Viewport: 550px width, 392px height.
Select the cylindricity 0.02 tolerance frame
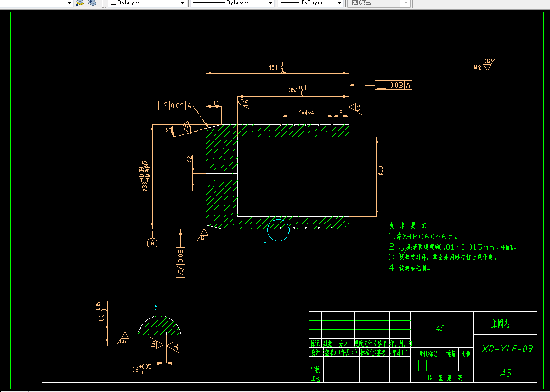click(181, 262)
